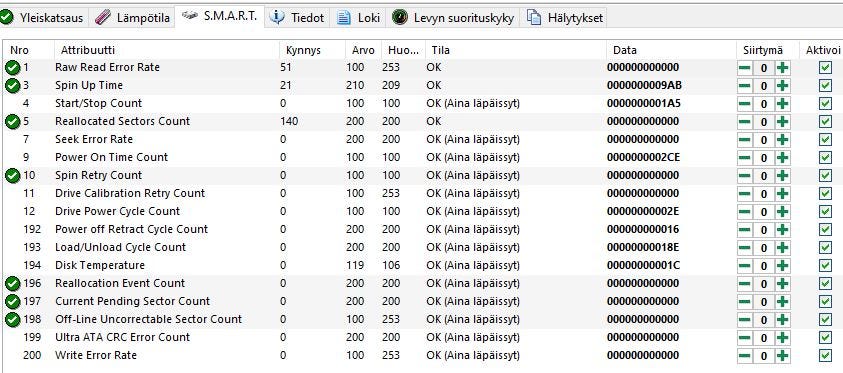Open the Tiedot tab
Screen dimensions: 843x373
298,18
